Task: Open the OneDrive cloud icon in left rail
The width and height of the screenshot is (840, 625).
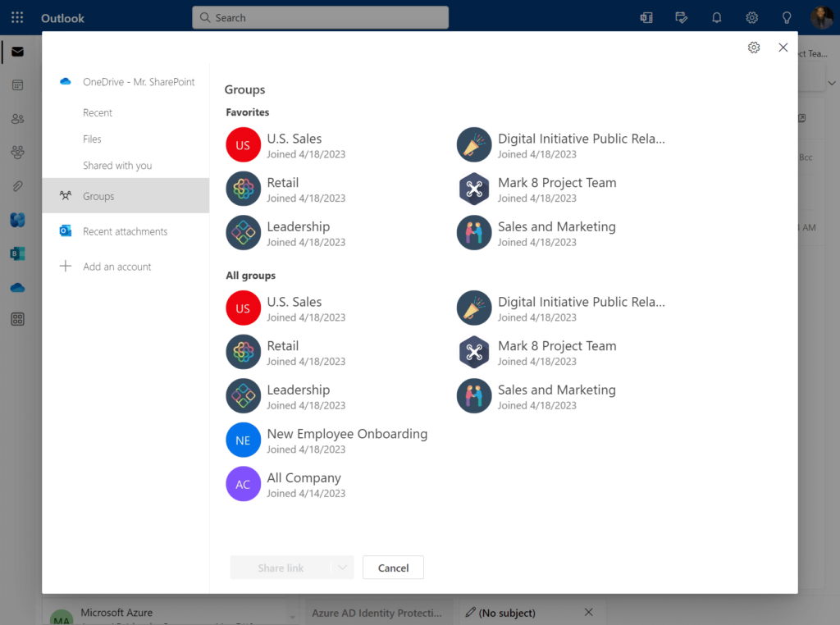Action: click(17, 288)
